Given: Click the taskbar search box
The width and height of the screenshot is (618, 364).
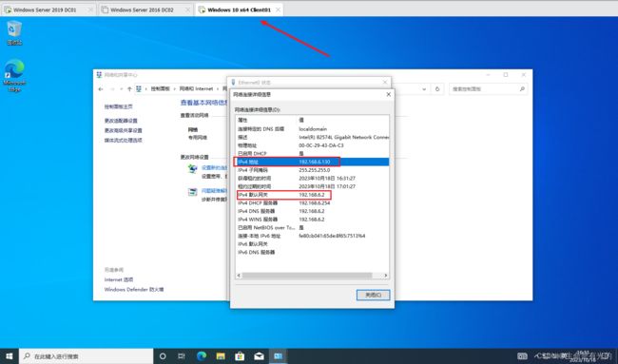Looking at the screenshot, I should pyautogui.click(x=86, y=356).
